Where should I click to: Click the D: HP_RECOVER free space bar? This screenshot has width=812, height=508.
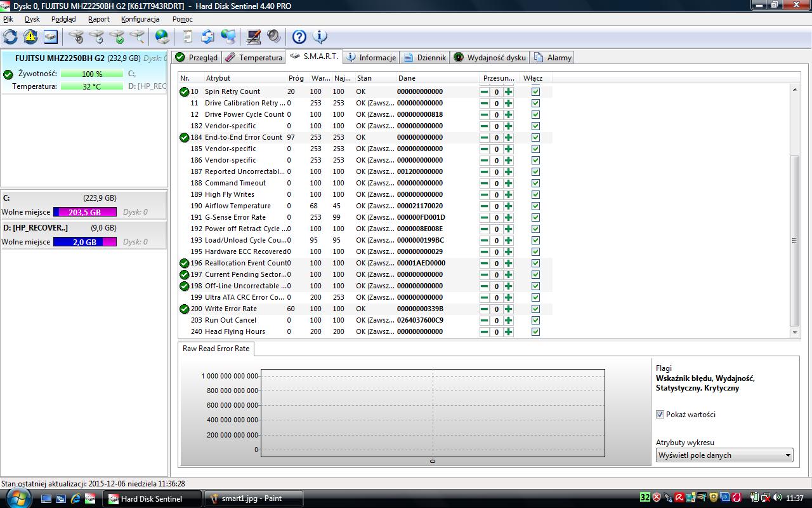tap(85, 242)
